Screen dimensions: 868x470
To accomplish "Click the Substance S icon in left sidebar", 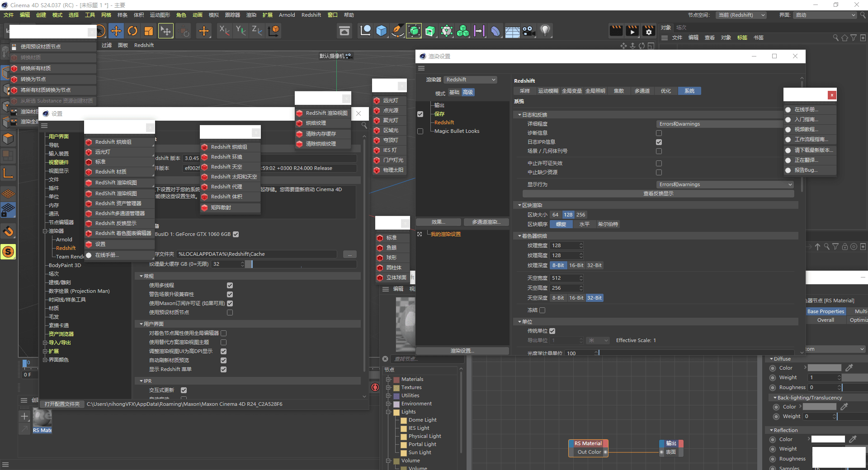I will (8, 252).
